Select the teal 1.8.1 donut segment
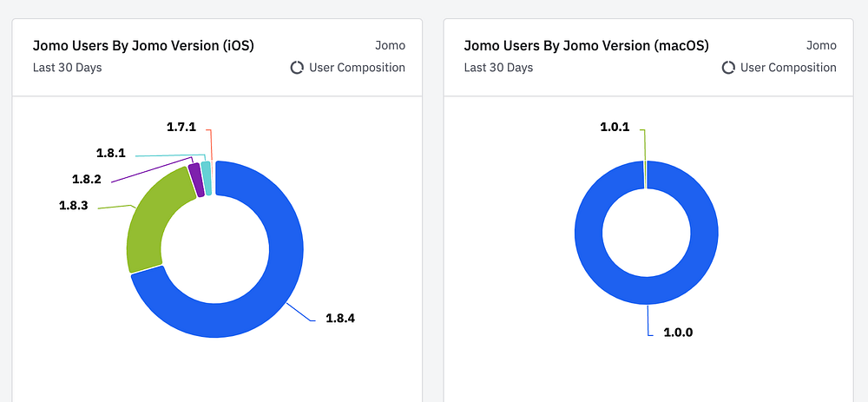The height and width of the screenshot is (402, 868). [206, 177]
